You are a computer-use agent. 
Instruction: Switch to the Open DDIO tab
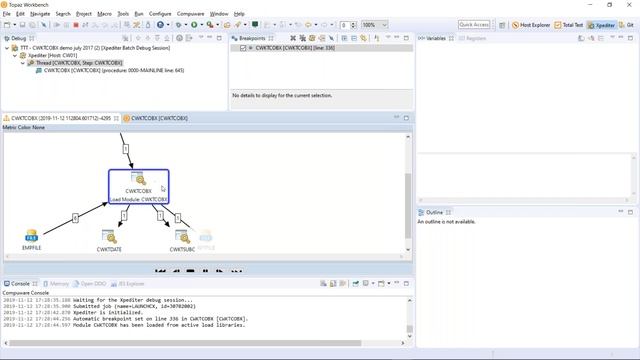90,284
